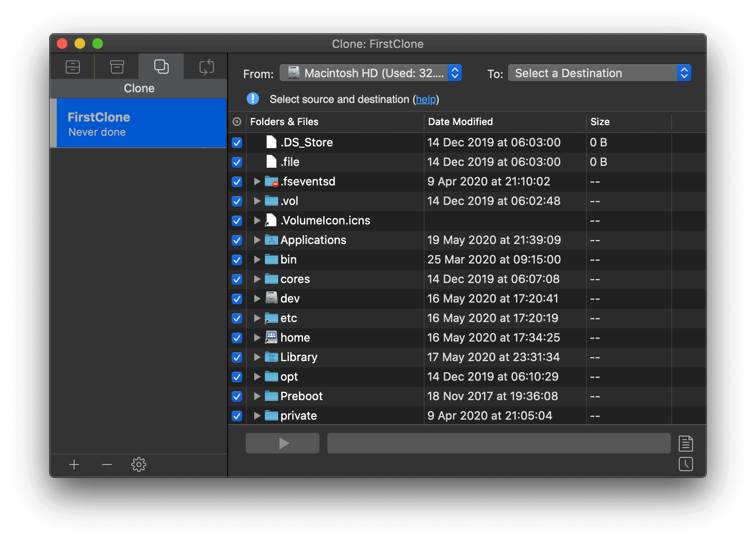Screen dimensions: 756x543
Task: Sort by Folders & Files column
Action: 335,122
